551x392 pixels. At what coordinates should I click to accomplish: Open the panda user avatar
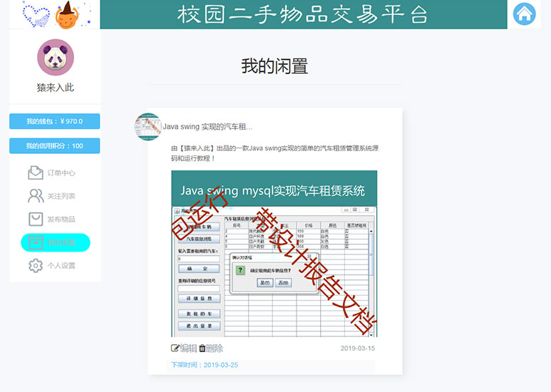[56, 57]
